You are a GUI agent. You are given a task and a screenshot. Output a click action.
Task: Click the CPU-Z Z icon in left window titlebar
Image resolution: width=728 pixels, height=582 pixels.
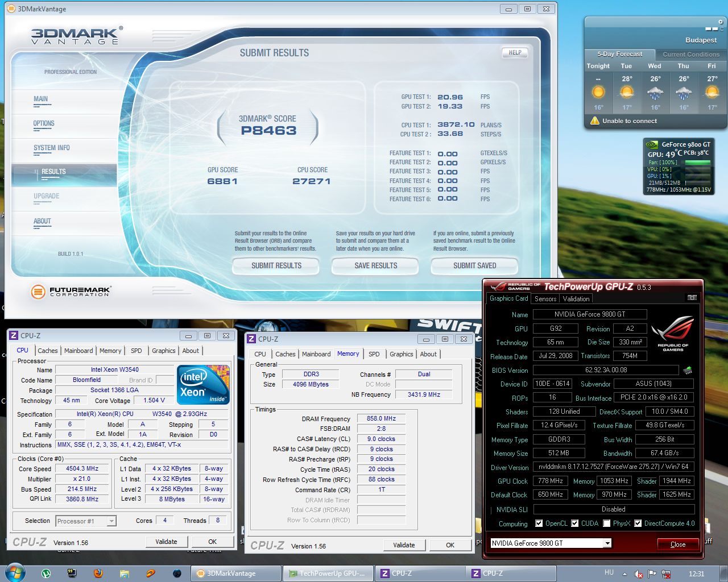(x=14, y=335)
